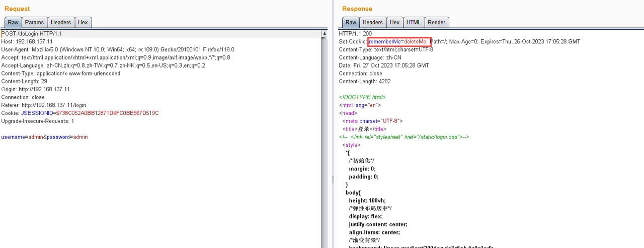Click the request scrollbar up arrow

325,33
